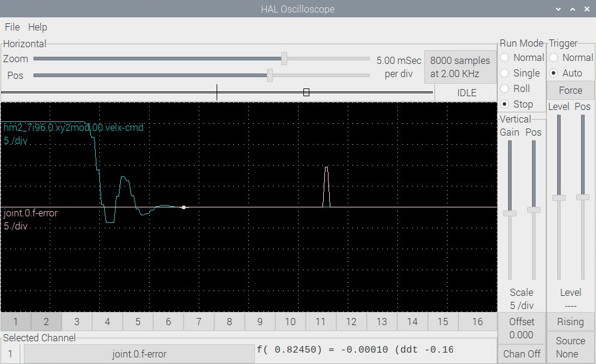The width and height of the screenshot is (596, 364).
Task: Select channel 11 button
Action: point(320,322)
